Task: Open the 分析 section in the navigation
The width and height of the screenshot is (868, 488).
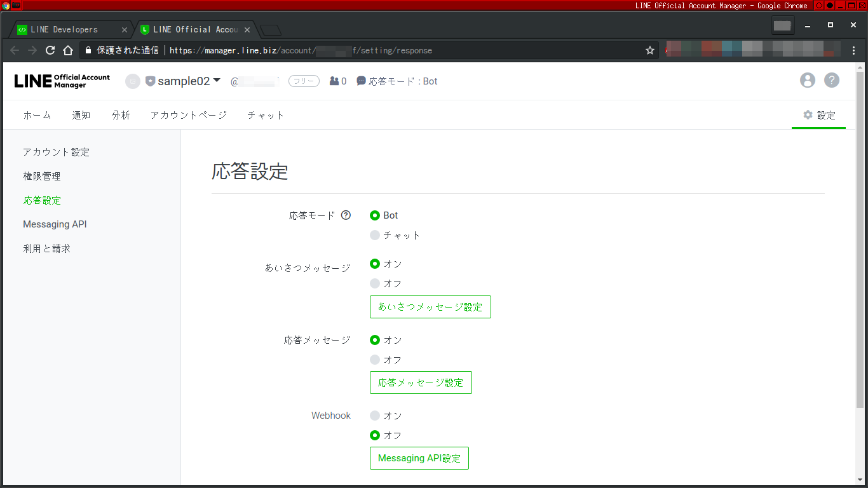Action: [x=121, y=115]
